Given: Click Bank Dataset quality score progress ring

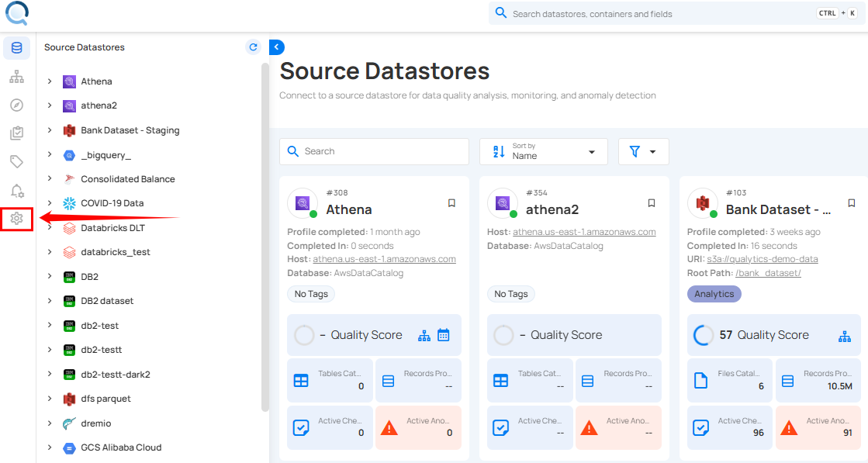Looking at the screenshot, I should (703, 335).
